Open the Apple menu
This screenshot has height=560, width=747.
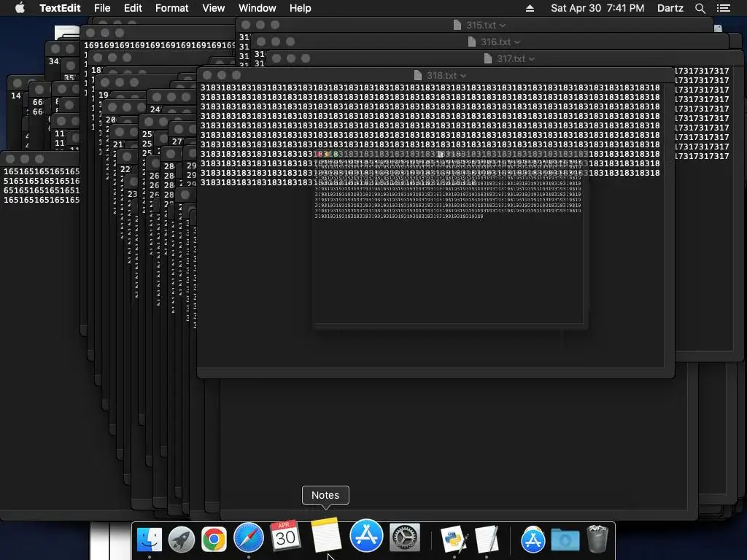click(20, 8)
